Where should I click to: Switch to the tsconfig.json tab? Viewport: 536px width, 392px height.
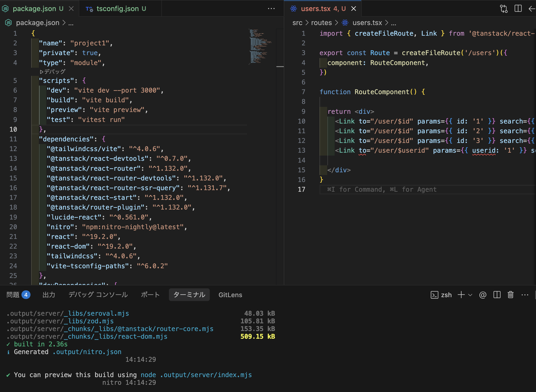(x=117, y=9)
